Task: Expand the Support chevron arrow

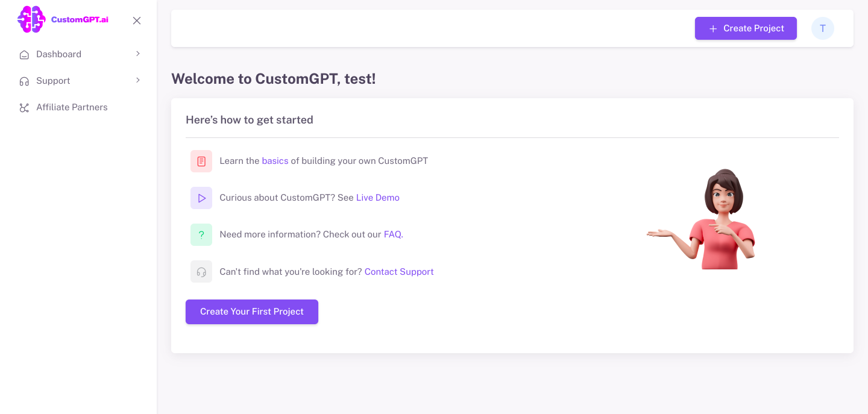Action: [x=138, y=80]
